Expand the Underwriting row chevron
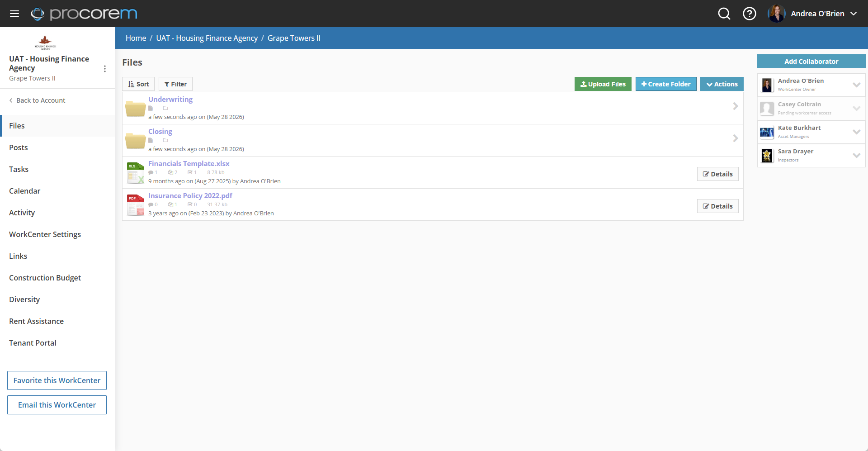868x451 pixels. tap(735, 106)
